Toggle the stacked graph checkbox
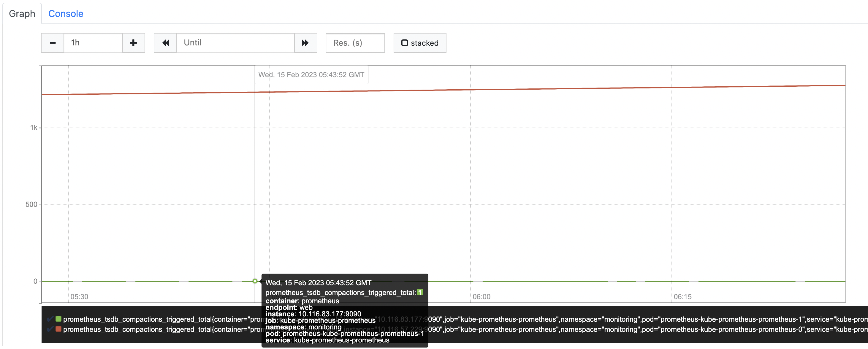The width and height of the screenshot is (868, 349). coord(404,43)
